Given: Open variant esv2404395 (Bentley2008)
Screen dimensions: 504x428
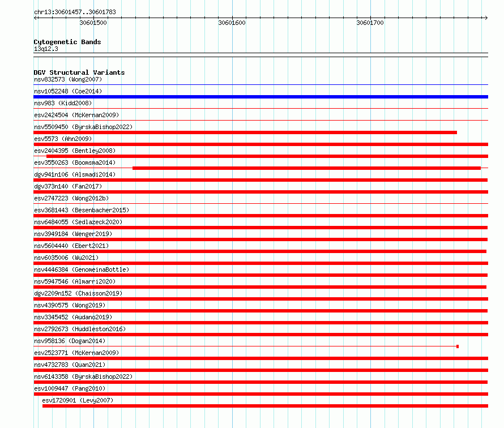Looking at the screenshot, I should coord(75,151).
